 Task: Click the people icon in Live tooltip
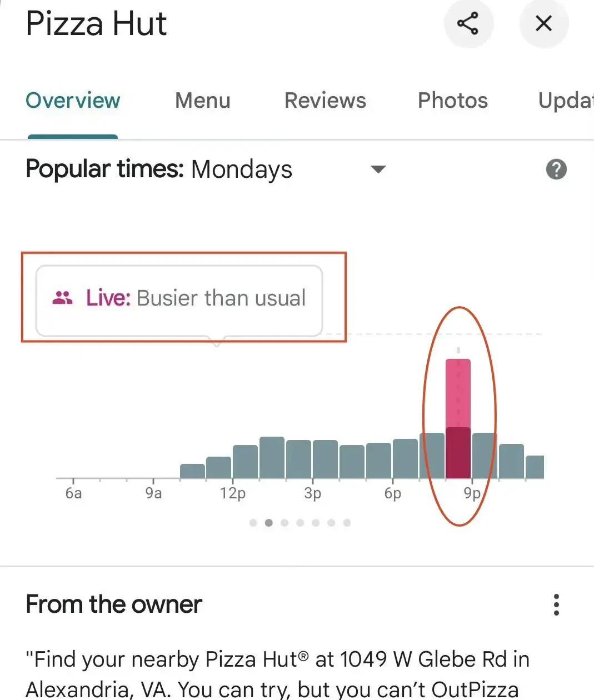coord(62,298)
